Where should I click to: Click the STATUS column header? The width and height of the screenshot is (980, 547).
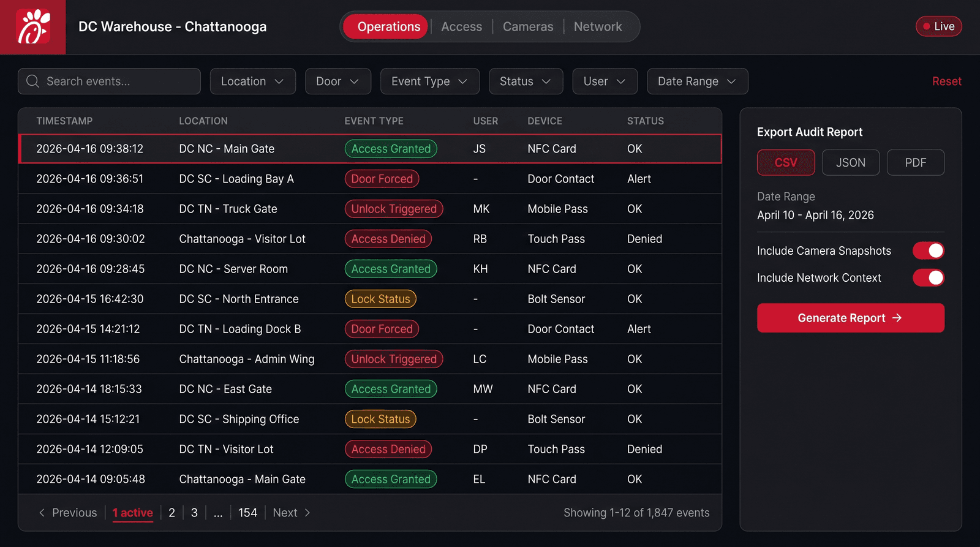click(x=646, y=121)
